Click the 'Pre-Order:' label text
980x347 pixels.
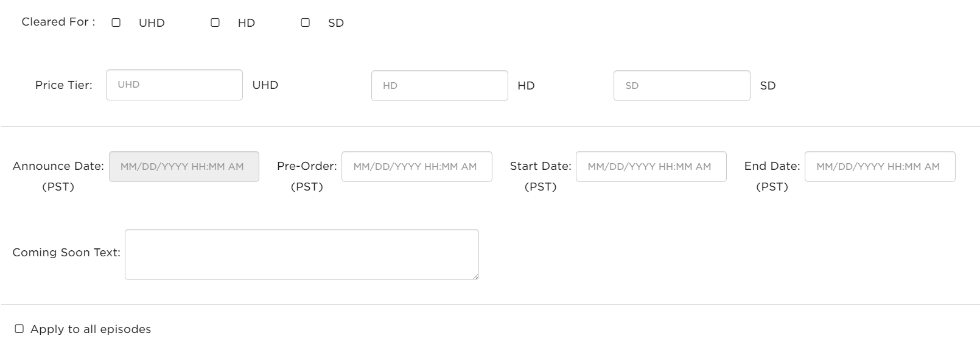tap(307, 166)
